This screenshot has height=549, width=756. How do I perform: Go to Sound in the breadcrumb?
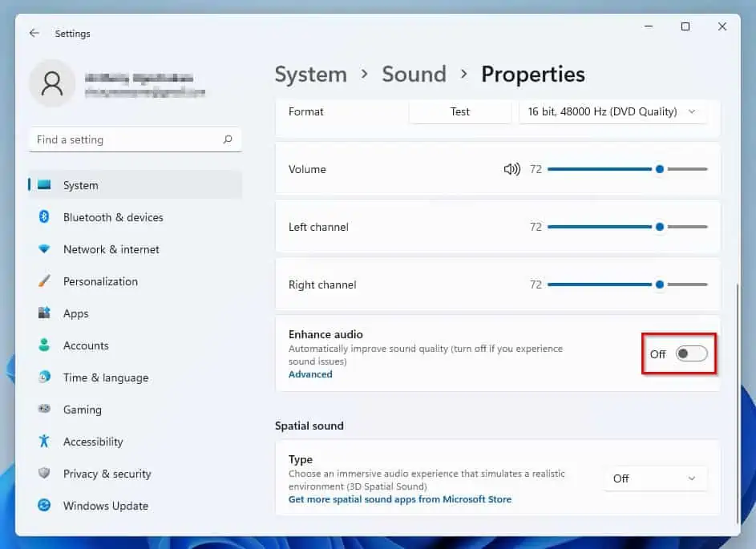[414, 75]
